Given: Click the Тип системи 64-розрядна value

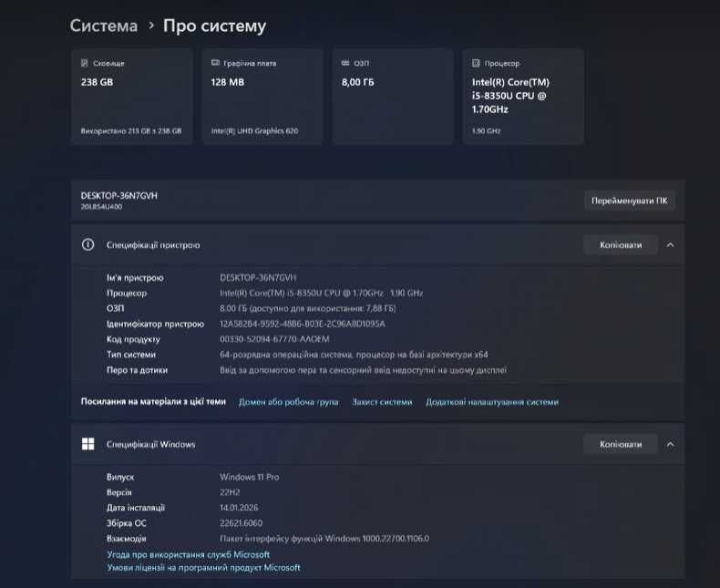Looking at the screenshot, I should (x=354, y=355).
